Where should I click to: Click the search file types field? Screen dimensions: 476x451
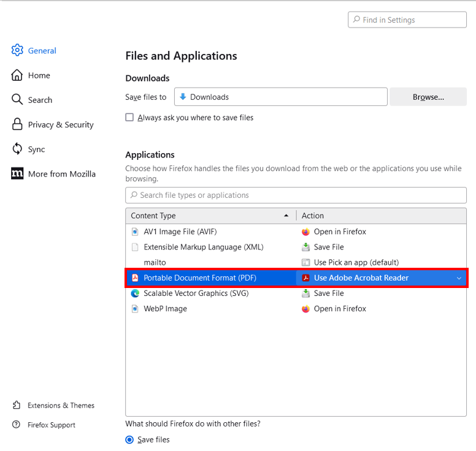[296, 195]
